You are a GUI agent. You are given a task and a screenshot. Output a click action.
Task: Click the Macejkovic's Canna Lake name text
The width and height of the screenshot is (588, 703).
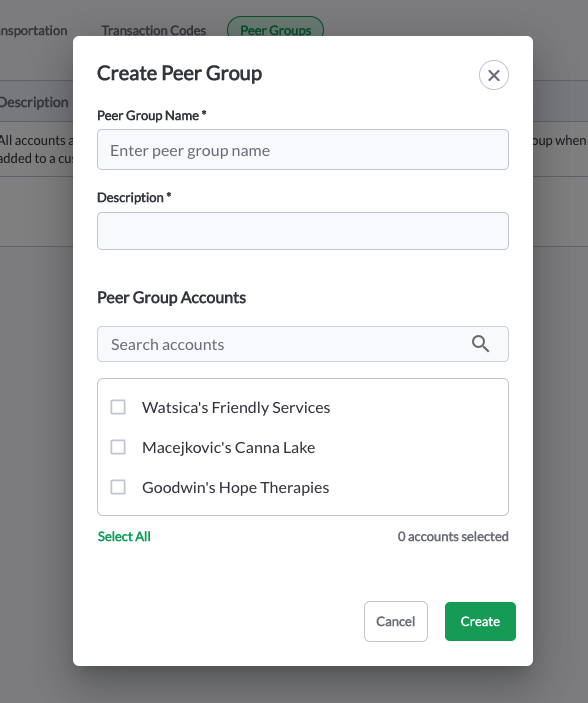(x=228, y=447)
